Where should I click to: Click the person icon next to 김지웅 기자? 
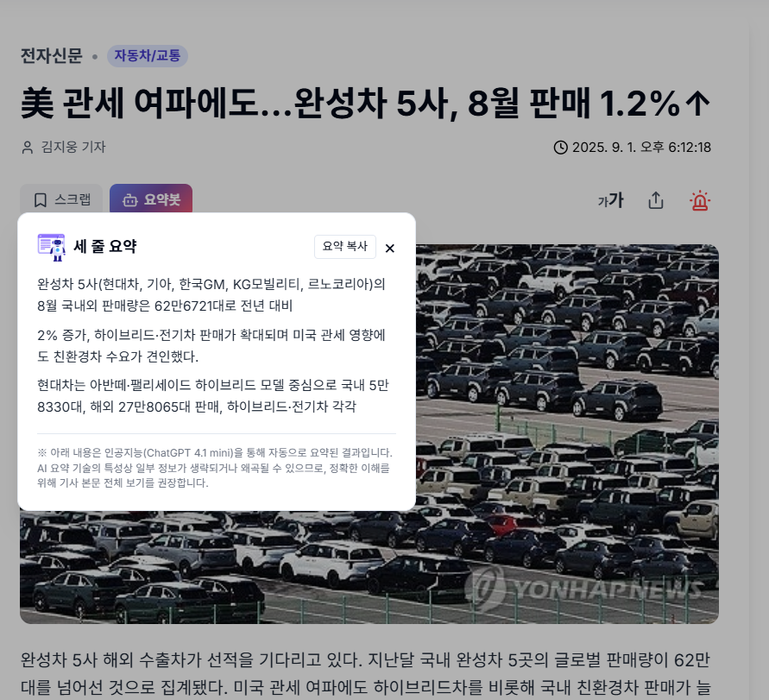click(x=28, y=147)
